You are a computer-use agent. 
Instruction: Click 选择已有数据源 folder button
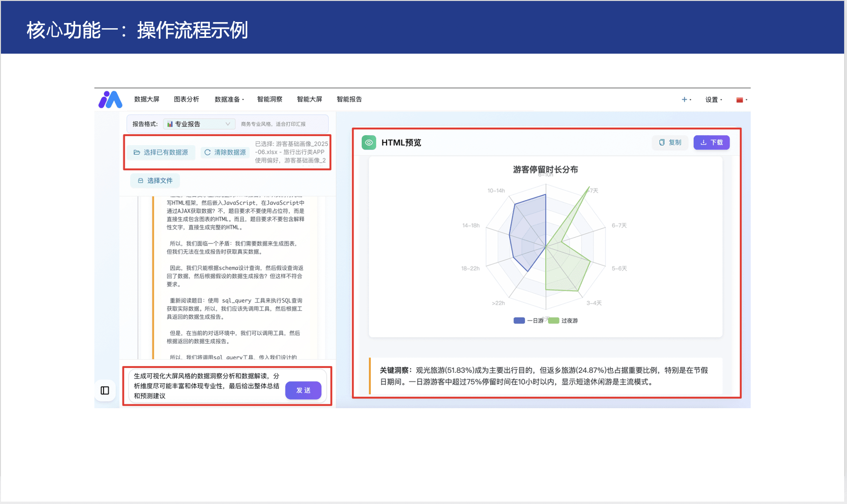[x=161, y=152]
